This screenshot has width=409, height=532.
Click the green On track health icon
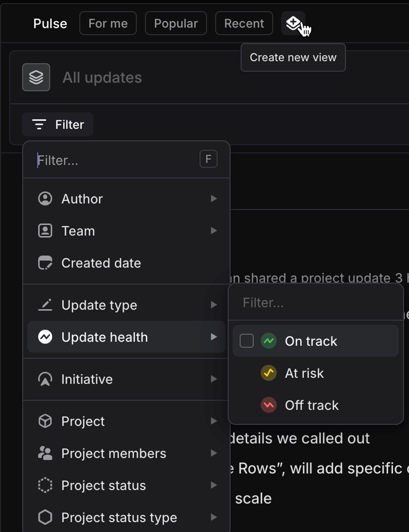point(269,341)
